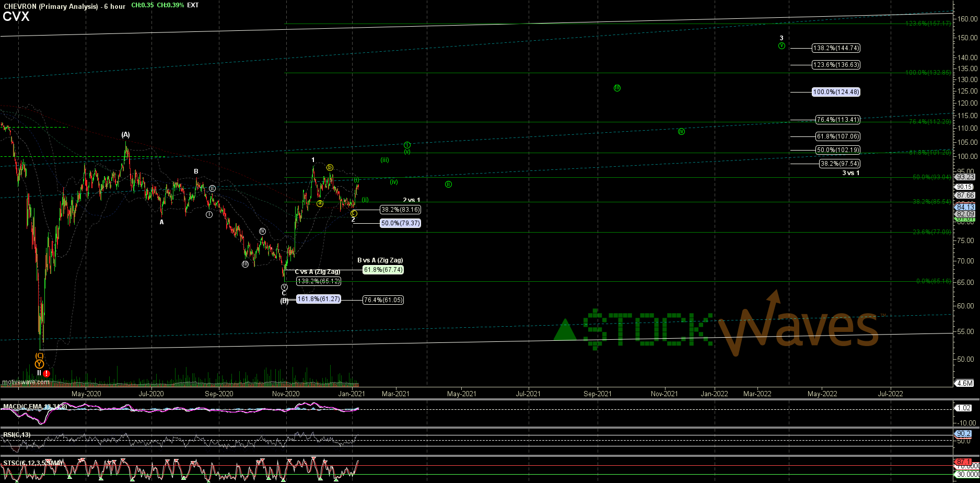Click the 50.0%(79.37) retracement label
The image size is (980, 483).
pyautogui.click(x=400, y=223)
